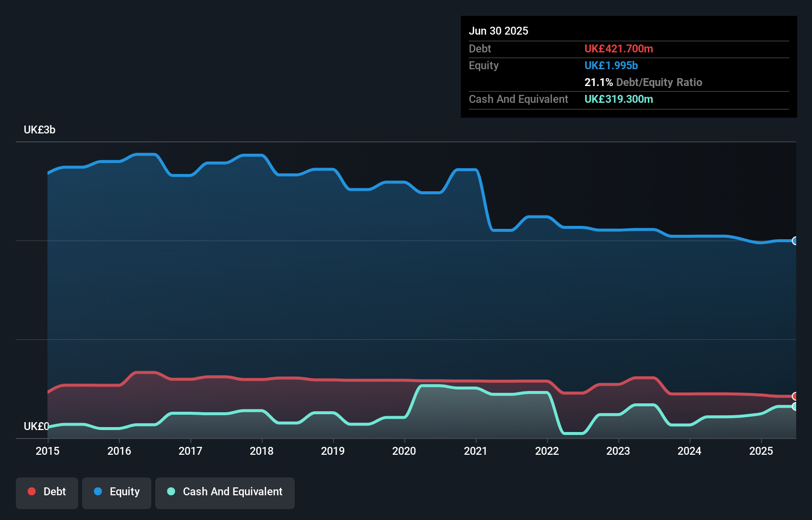The image size is (812, 520).
Task: Click the 21.1% Debt/Equity Ratio text
Action: click(x=643, y=82)
